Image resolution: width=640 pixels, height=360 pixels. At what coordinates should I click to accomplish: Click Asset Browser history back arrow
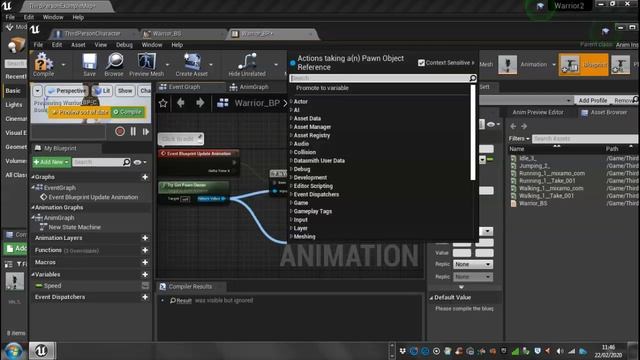tap(513, 127)
